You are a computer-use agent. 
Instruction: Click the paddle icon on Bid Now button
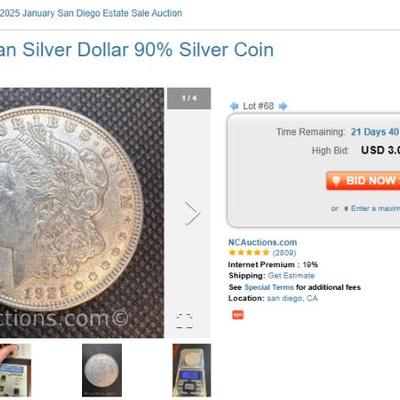(336, 181)
